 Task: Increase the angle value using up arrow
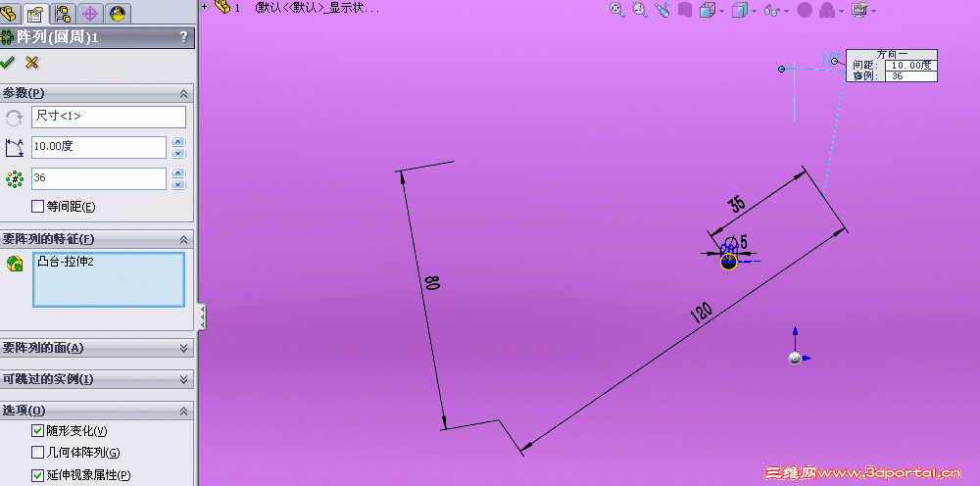tap(178, 142)
